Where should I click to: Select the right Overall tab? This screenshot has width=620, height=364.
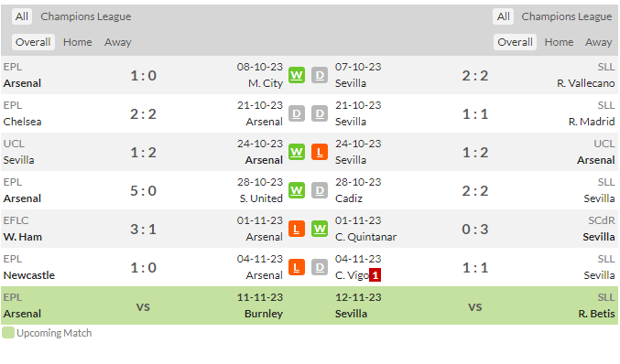pyautogui.click(x=515, y=42)
